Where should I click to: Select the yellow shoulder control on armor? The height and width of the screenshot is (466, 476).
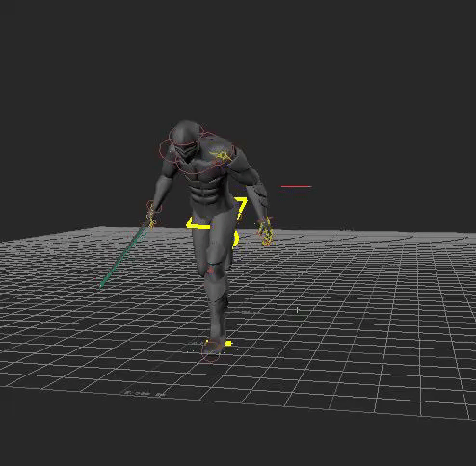[x=221, y=155]
